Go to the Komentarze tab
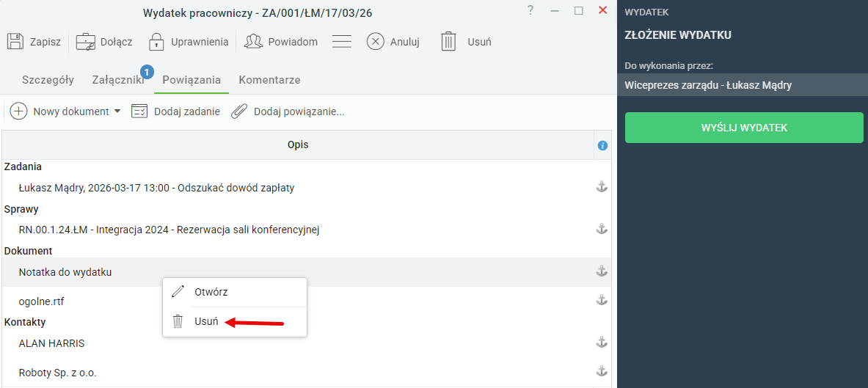 269,80
